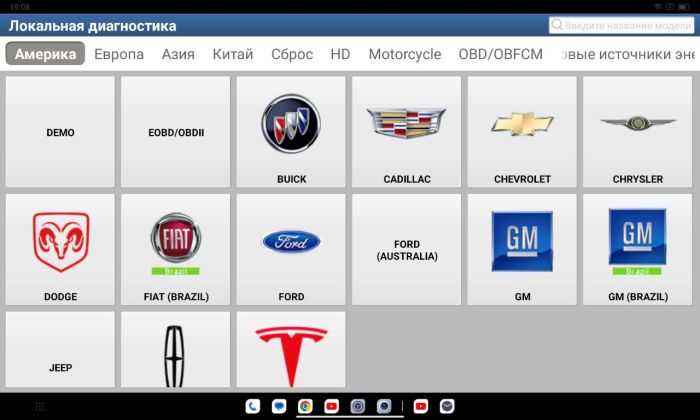The width and height of the screenshot is (700, 420).
Task: Switch to the Америка tab
Action: pos(45,54)
